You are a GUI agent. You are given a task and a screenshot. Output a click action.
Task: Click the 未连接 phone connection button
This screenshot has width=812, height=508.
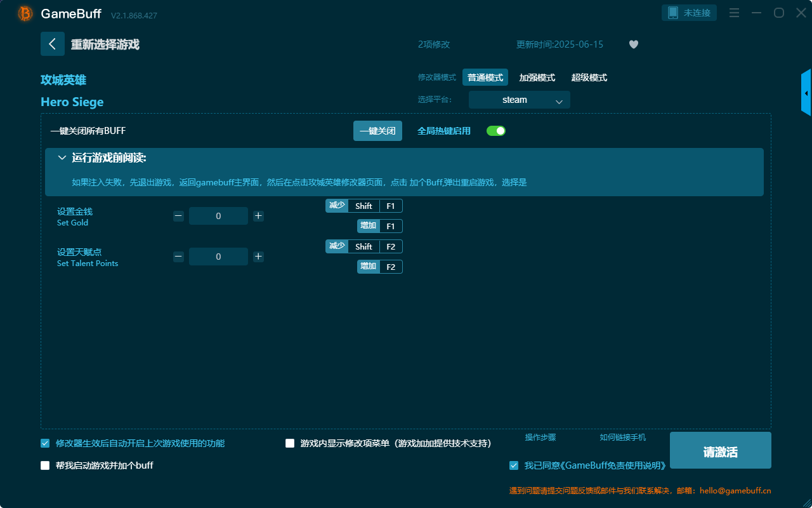tap(689, 13)
